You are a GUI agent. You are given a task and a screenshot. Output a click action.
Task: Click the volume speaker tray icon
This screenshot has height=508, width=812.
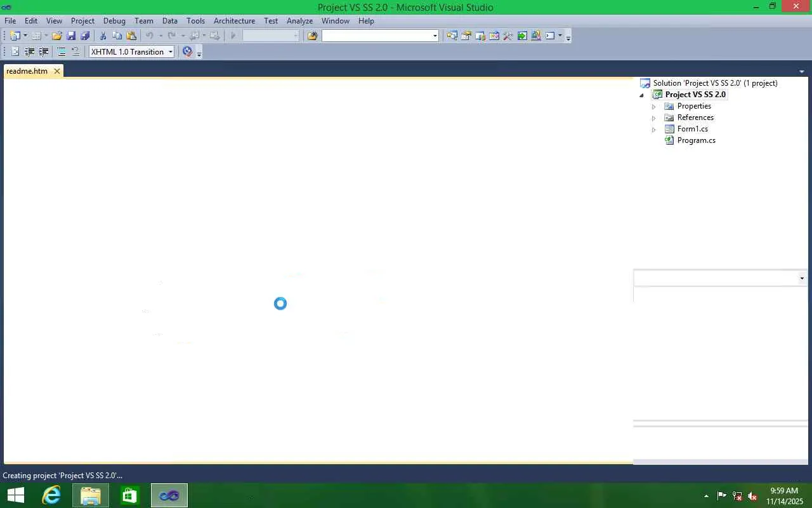click(x=752, y=496)
